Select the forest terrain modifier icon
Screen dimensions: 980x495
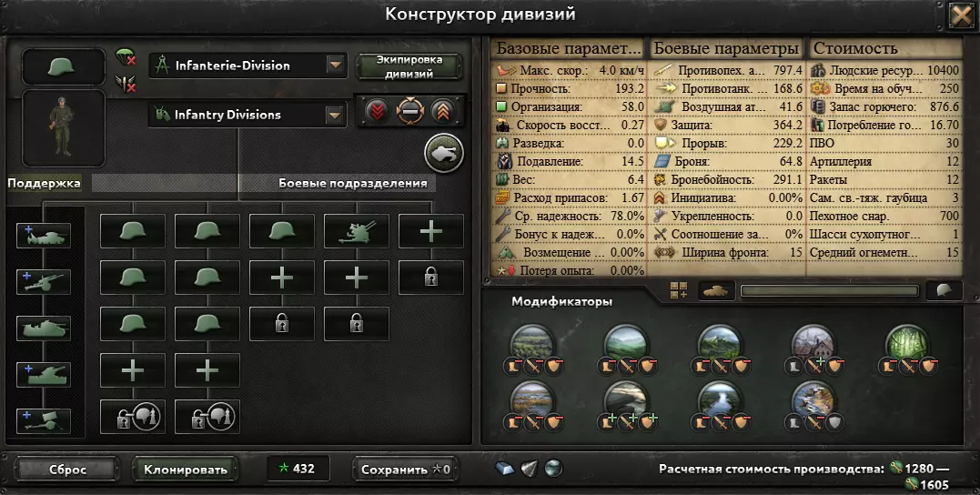pos(907,343)
